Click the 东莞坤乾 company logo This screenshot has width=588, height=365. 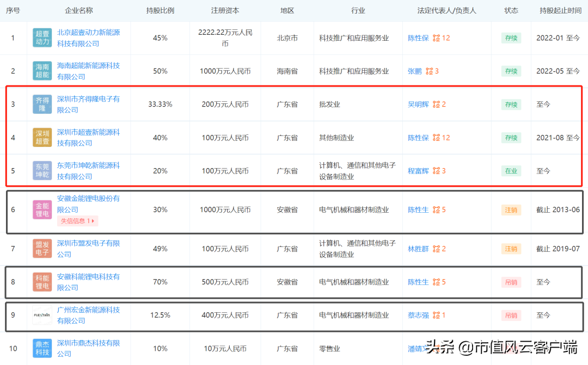42,170
